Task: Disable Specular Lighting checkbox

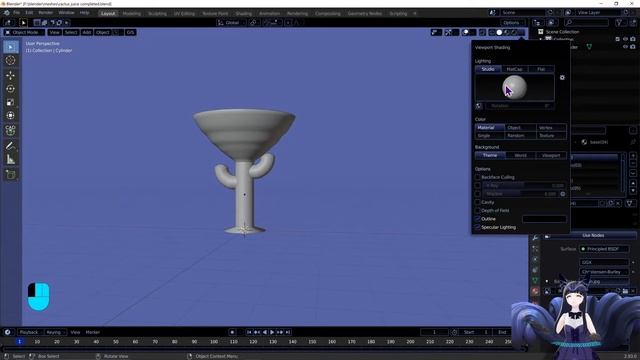Action: 478,227
